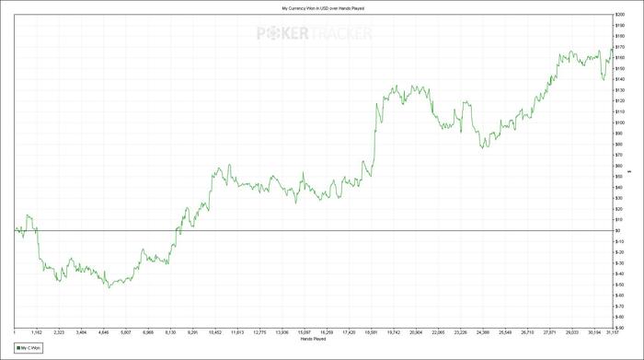The height and width of the screenshot is (360, 644).
Task: Click the $200 y-axis label
Action: (x=620, y=15)
